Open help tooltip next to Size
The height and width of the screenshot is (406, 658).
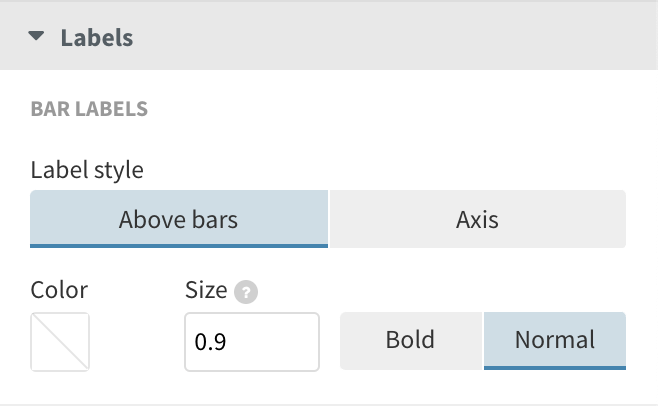click(x=245, y=292)
